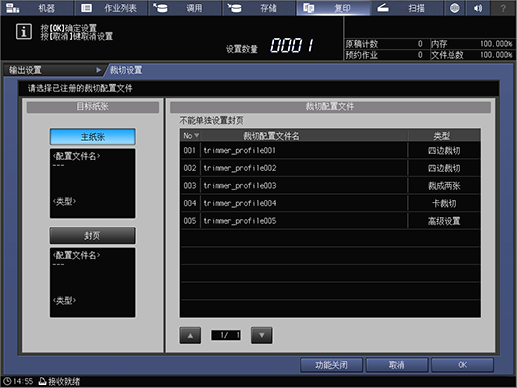Go to previous page with up arrow
Image resolution: width=517 pixels, height=388 pixels.
pyautogui.click(x=190, y=335)
